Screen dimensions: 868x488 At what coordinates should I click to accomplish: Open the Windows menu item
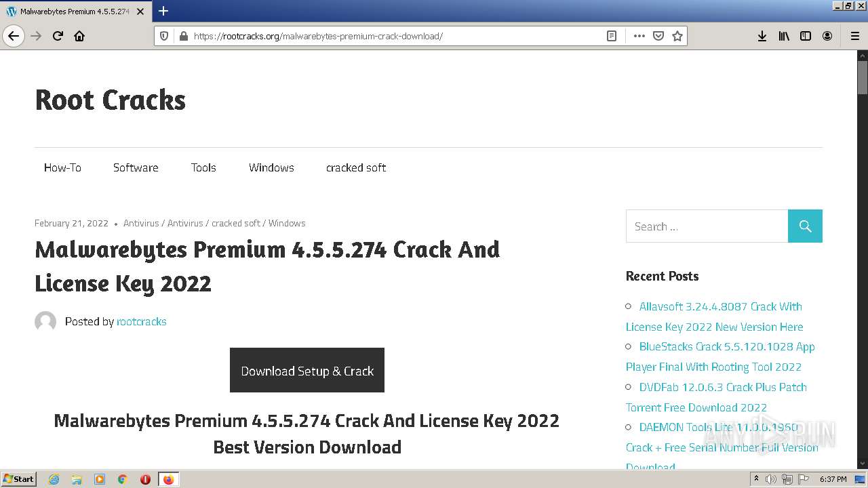coord(271,167)
